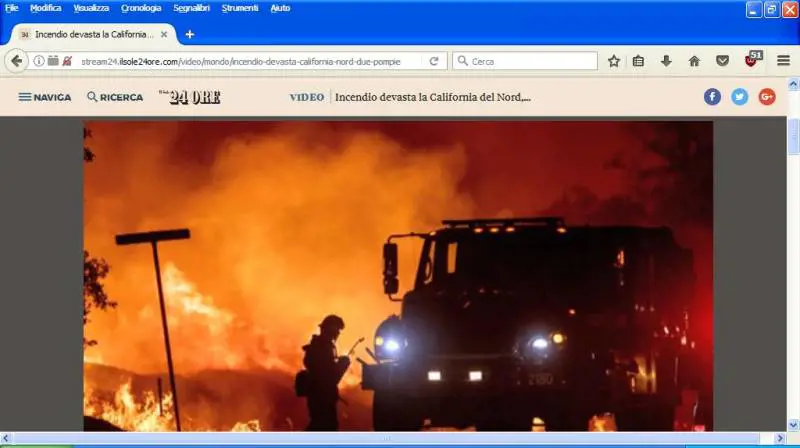Open the Modifica menu
This screenshot has width=800, height=448.
tap(45, 8)
